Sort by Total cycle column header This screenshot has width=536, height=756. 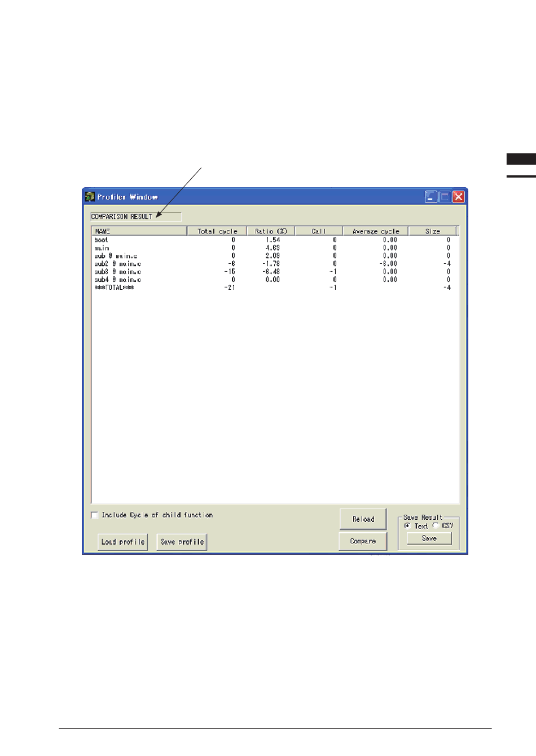[217, 231]
